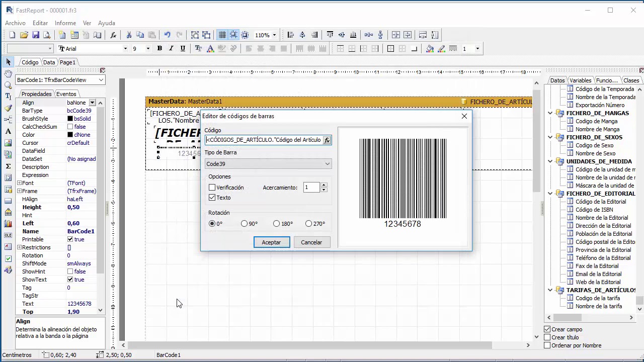Apply underline with the U icon
This screenshot has width=644, height=362.
click(183, 48)
